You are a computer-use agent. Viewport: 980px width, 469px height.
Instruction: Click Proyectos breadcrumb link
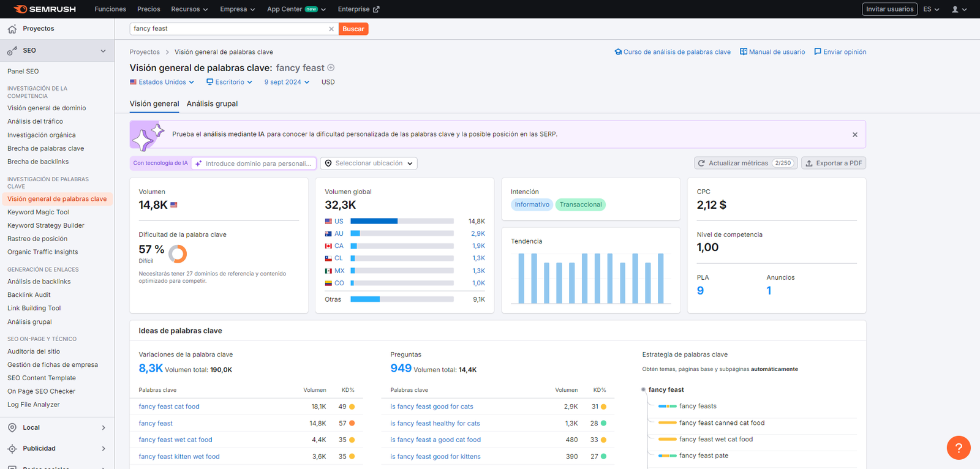(145, 52)
